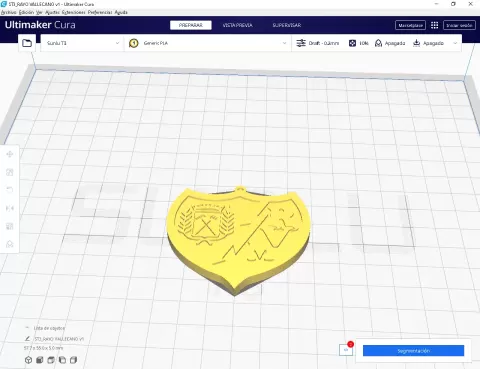Expand the print settings panel chevron
480x369 pixels.
pyautogui.click(x=455, y=43)
